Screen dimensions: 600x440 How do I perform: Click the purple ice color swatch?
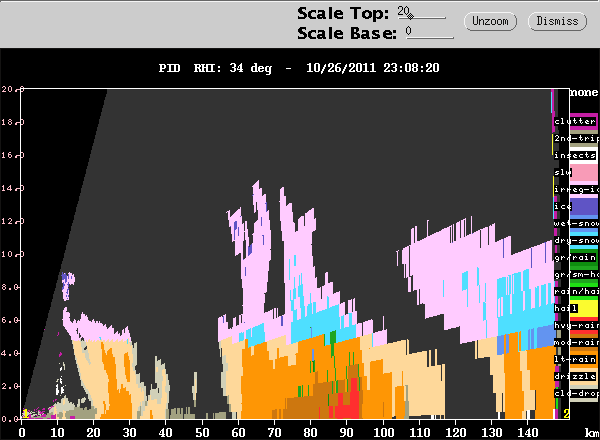(584, 207)
